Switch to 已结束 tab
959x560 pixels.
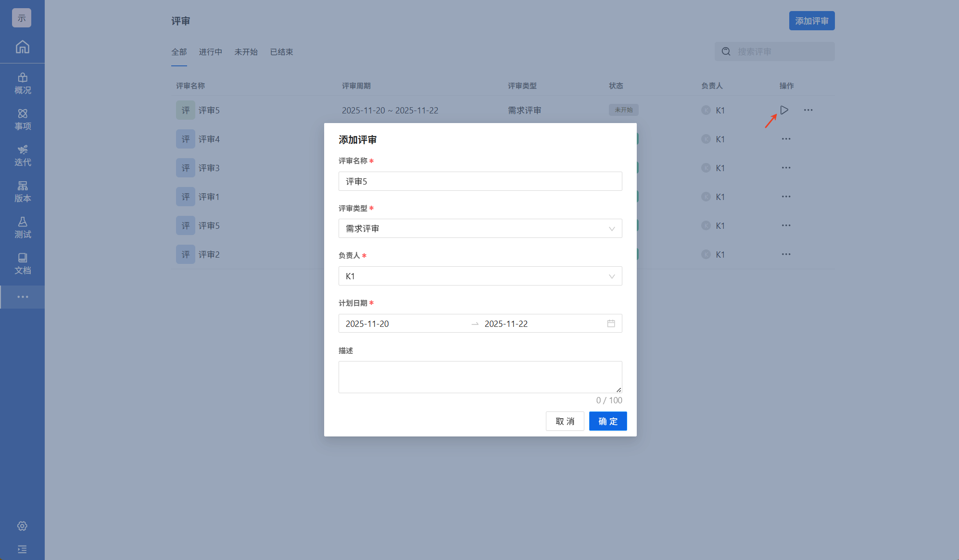(x=281, y=52)
